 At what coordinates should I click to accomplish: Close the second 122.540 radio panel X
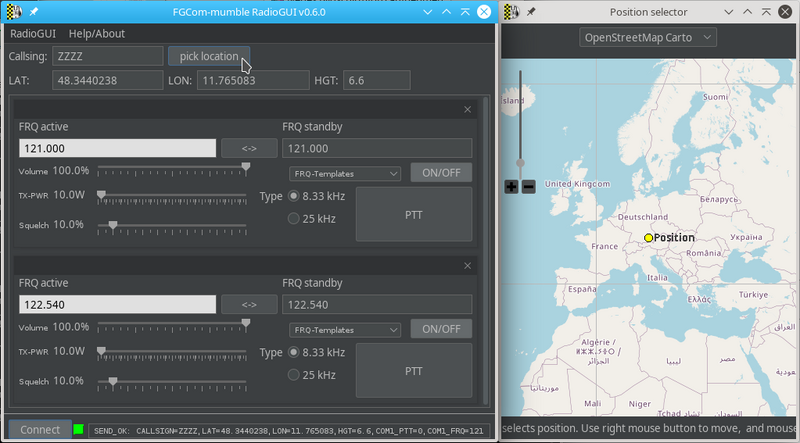[x=467, y=265]
